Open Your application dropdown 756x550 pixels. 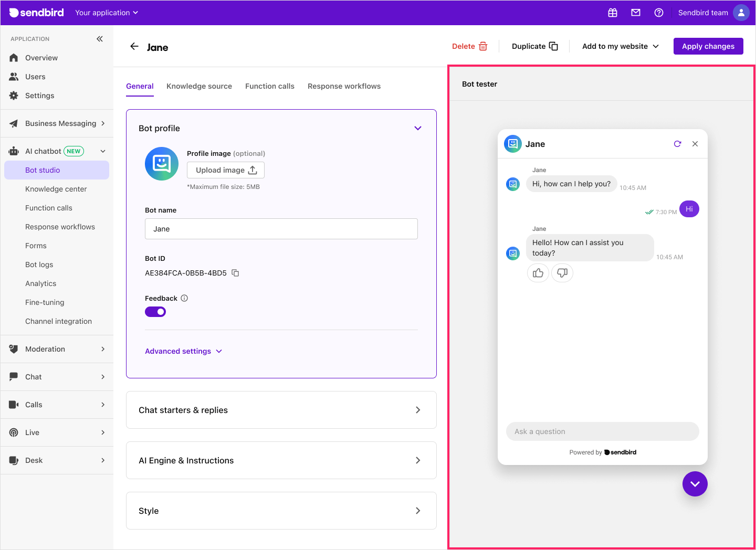tap(107, 13)
